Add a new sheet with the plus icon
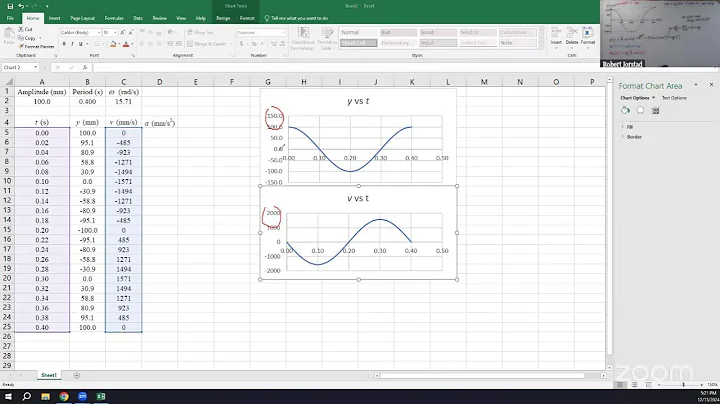Image resolution: width=720 pixels, height=404 pixels. tap(77, 376)
